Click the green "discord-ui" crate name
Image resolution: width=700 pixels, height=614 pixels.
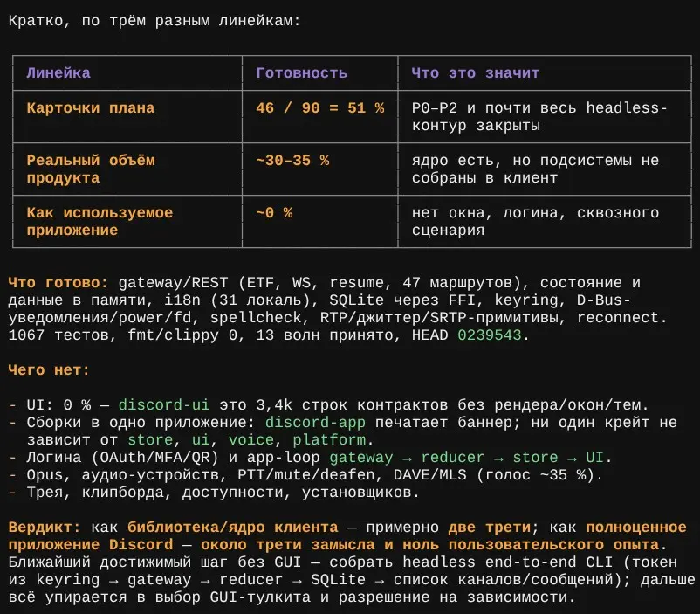point(164,405)
